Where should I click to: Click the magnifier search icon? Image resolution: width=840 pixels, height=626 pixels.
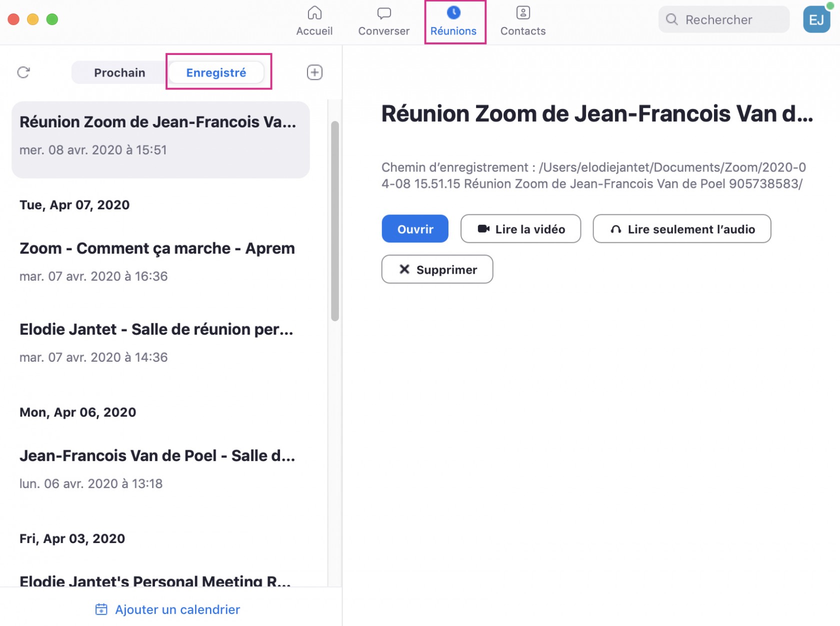pos(671,19)
